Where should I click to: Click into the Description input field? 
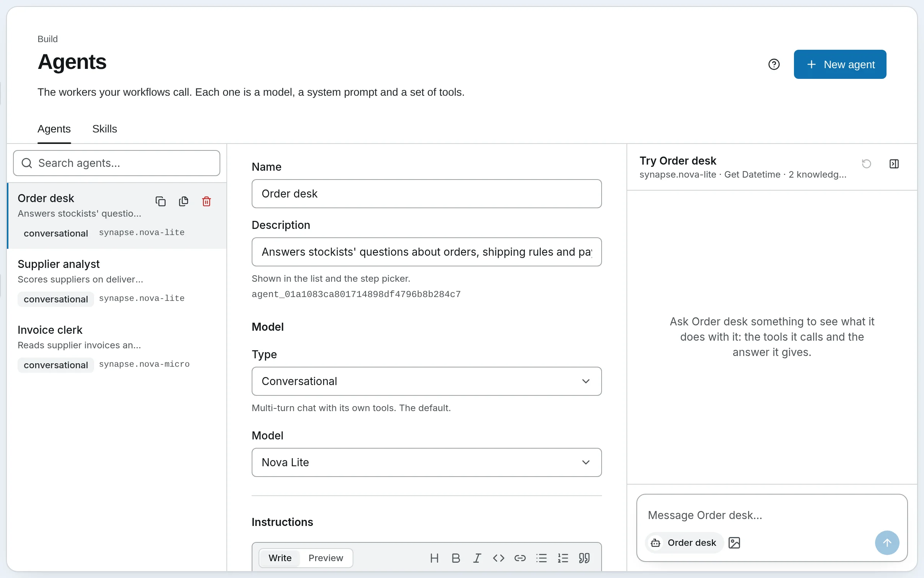click(426, 252)
